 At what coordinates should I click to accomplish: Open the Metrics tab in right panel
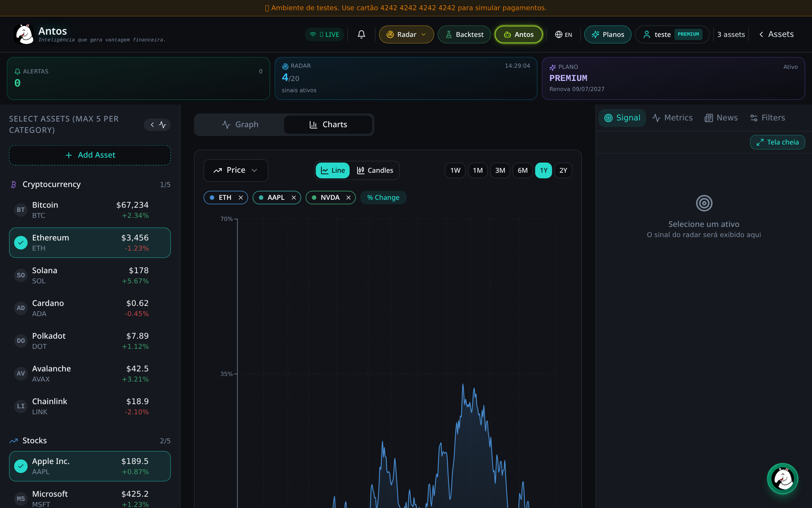click(673, 118)
